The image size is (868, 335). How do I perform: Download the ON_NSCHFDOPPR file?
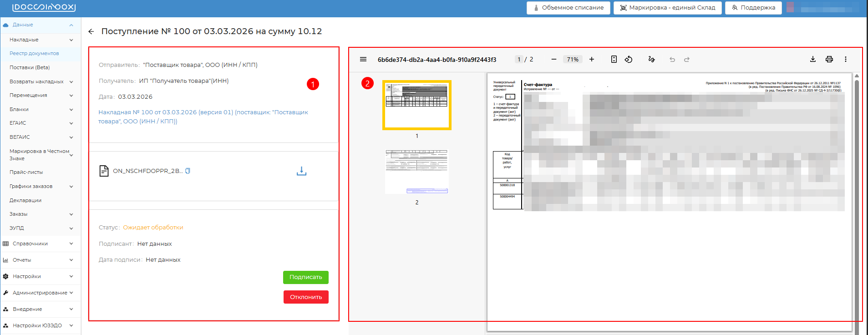coord(301,171)
